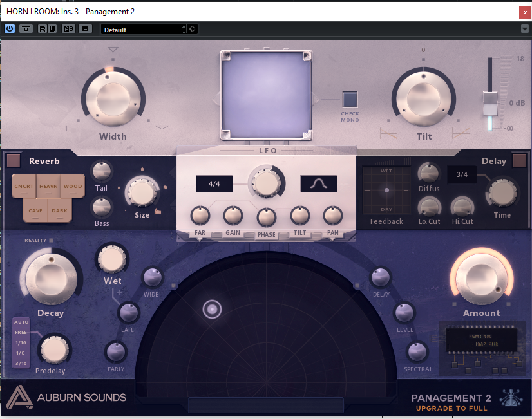Select 3/16 predelay sync
The image size is (532, 419).
tap(21, 363)
